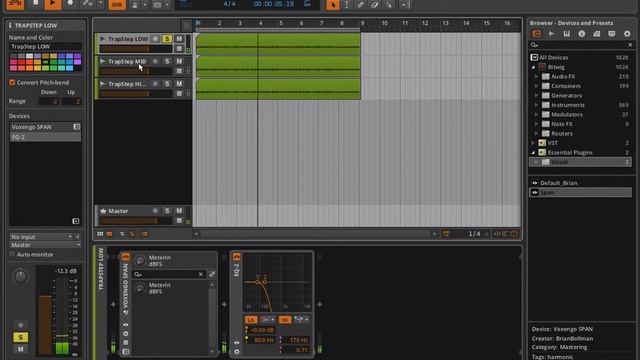Image resolution: width=640 pixels, height=360 pixels.
Task: Arm record on TrapStep MID track
Action: point(155,61)
